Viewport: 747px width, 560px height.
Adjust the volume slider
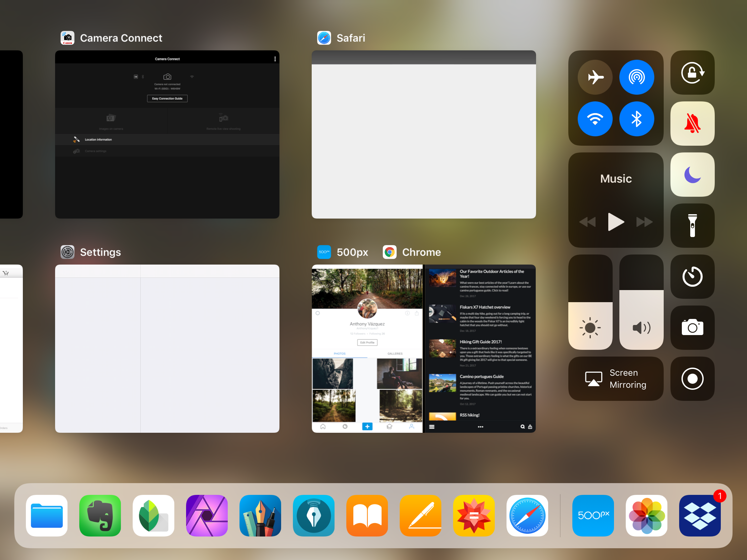(x=641, y=302)
